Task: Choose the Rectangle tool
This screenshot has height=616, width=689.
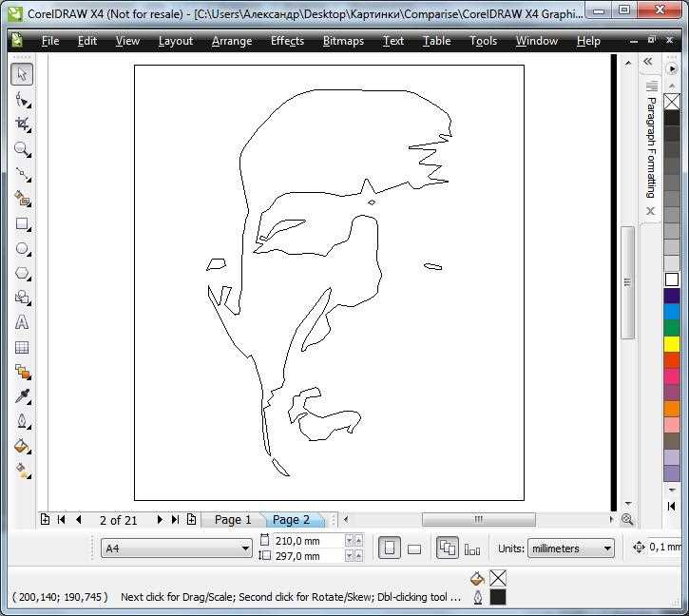Action: click(x=22, y=224)
